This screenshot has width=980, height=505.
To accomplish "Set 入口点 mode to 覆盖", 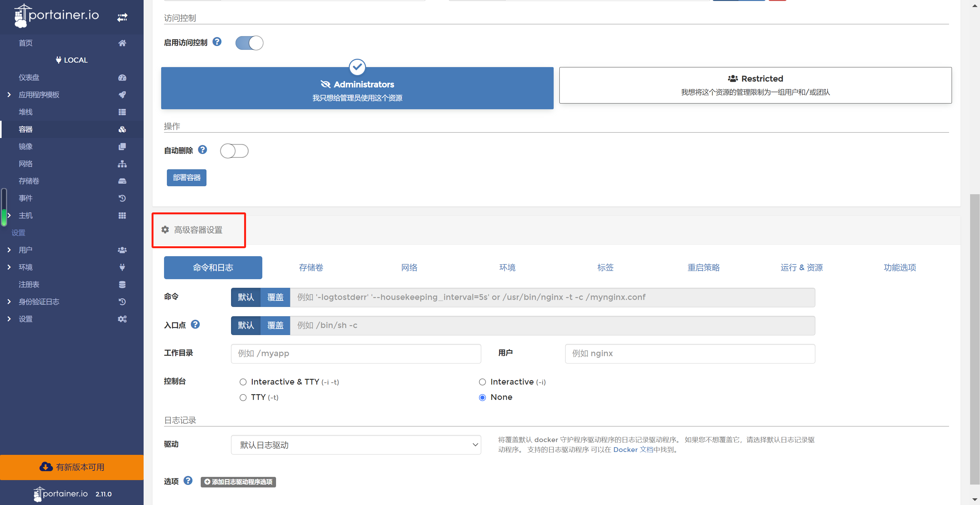I will point(275,325).
